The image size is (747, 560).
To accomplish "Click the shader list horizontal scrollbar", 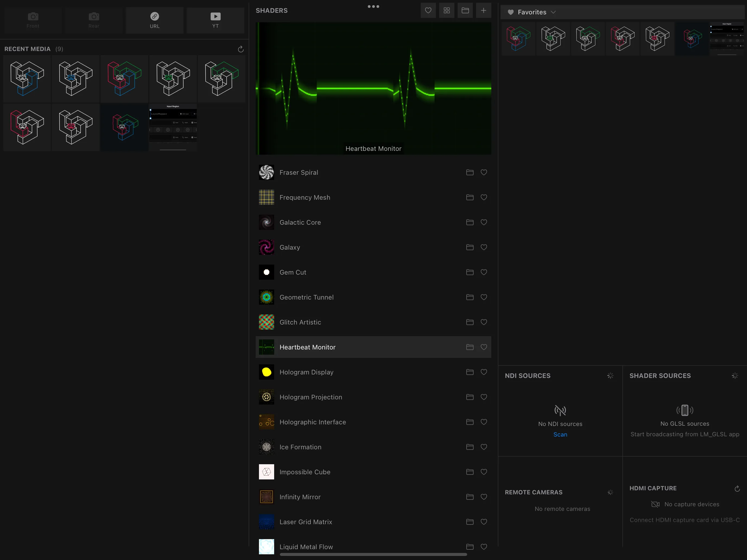I will pos(373,554).
